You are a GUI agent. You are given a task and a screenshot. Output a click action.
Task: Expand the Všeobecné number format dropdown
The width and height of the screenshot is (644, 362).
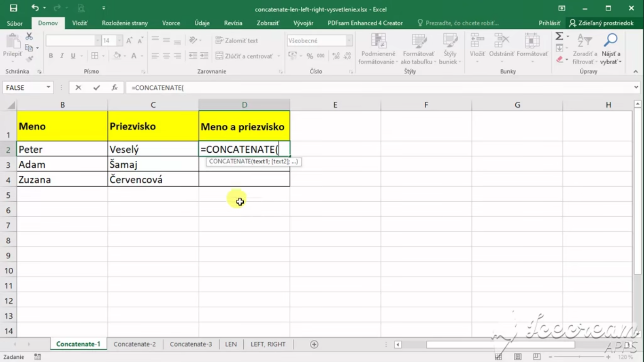click(x=349, y=41)
